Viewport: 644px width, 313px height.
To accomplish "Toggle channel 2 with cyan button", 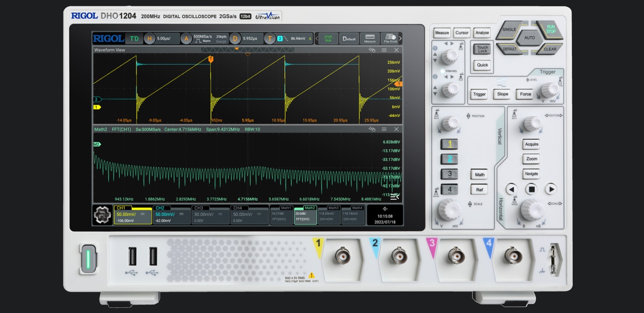I will (x=449, y=159).
